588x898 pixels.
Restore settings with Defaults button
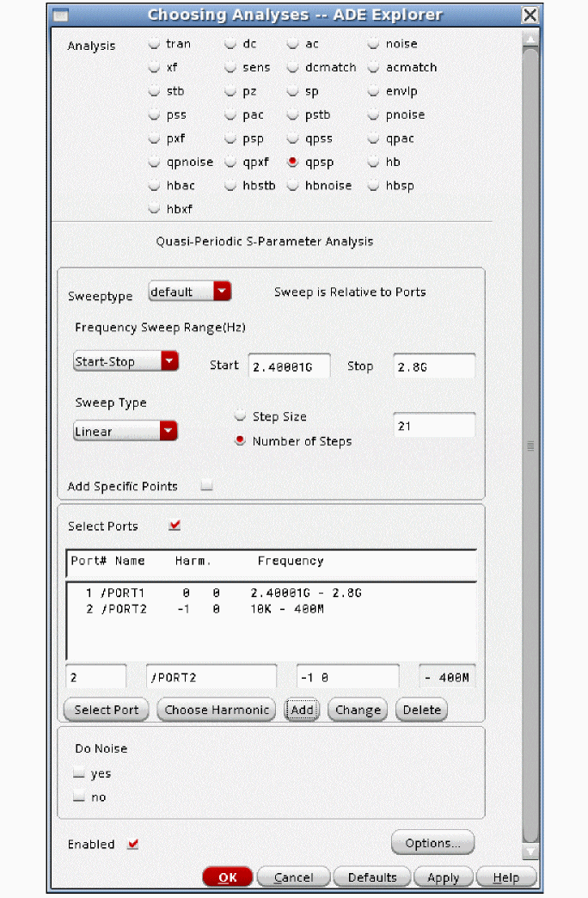tap(372, 876)
